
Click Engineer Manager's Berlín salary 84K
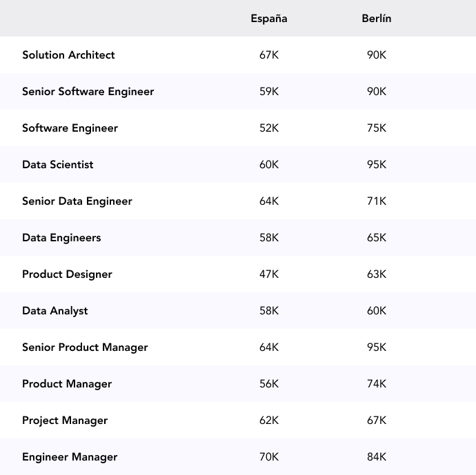coord(377,457)
